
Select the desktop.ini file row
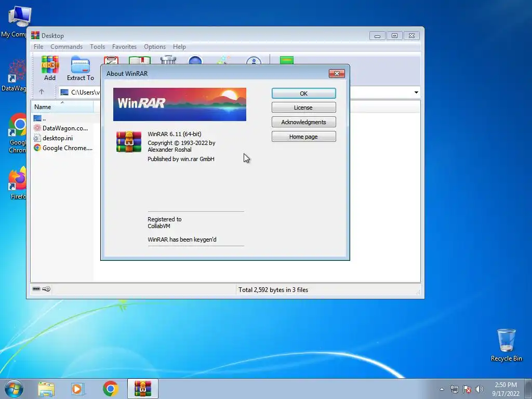[x=62, y=138]
